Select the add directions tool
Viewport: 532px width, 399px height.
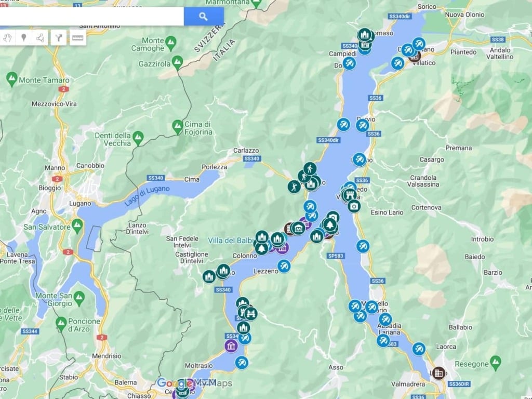click(58, 37)
